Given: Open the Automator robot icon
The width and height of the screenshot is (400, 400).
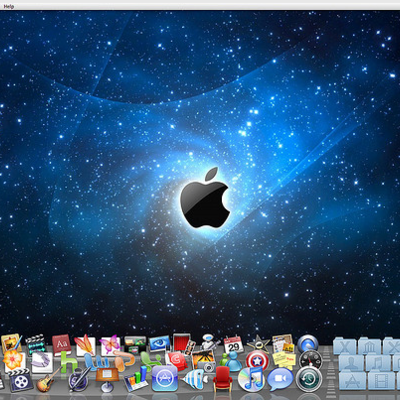Looking at the screenshot, I should click(x=209, y=342).
